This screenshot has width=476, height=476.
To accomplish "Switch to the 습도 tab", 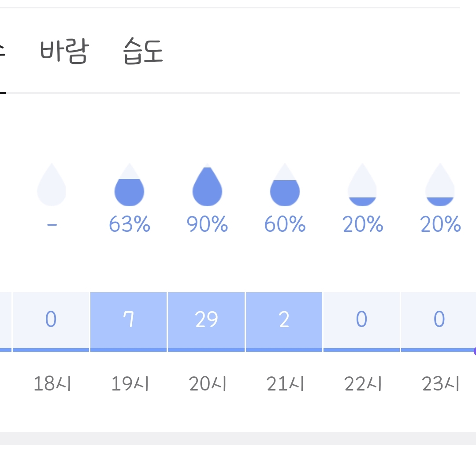I will (143, 51).
